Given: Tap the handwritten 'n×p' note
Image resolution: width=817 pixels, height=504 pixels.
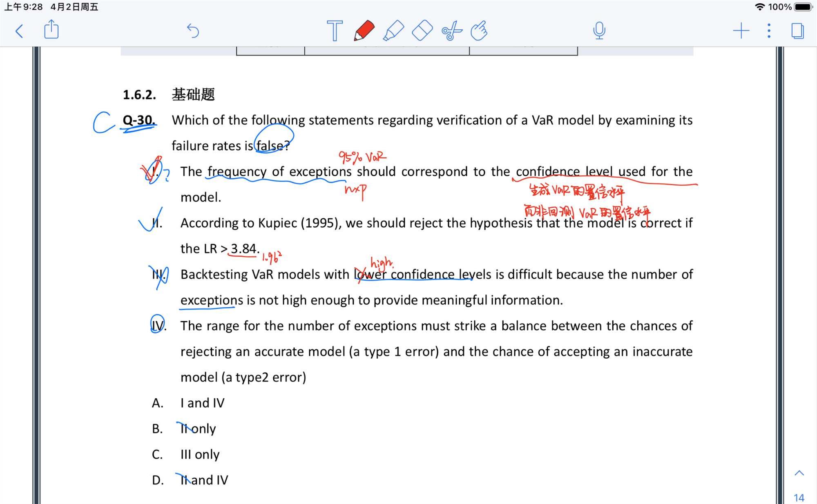Looking at the screenshot, I should pos(356,191).
